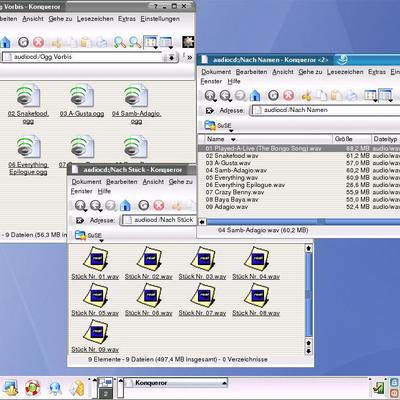Click the Print icon in Nach Namen toolbar

tap(352, 96)
